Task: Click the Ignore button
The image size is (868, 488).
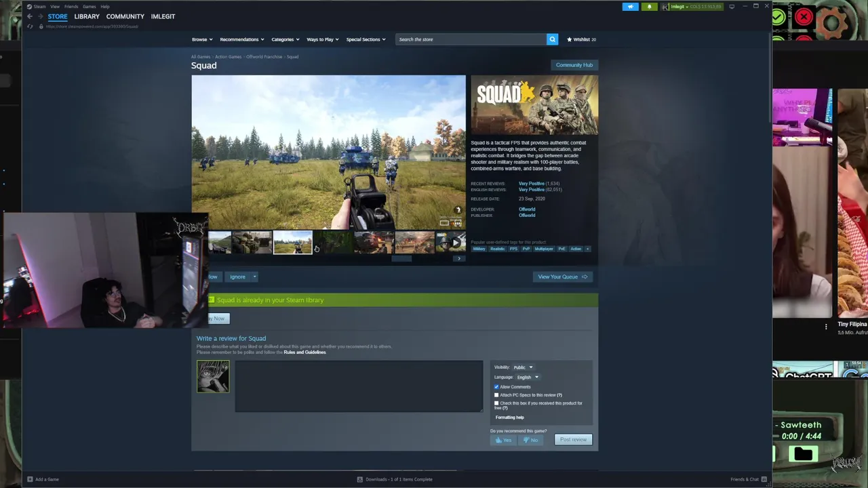Action: click(x=237, y=277)
